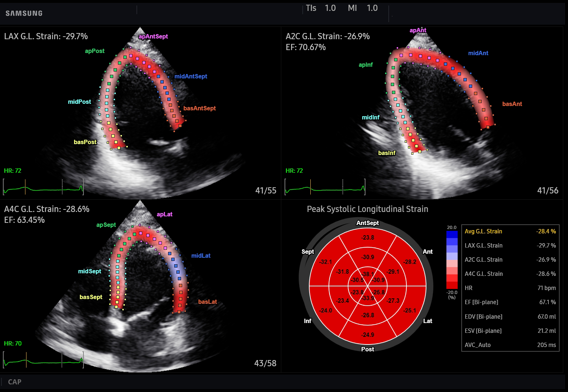The width and height of the screenshot is (568, 392).
Task: Select the EF Bi-plane measurement value
Action: coord(548,302)
